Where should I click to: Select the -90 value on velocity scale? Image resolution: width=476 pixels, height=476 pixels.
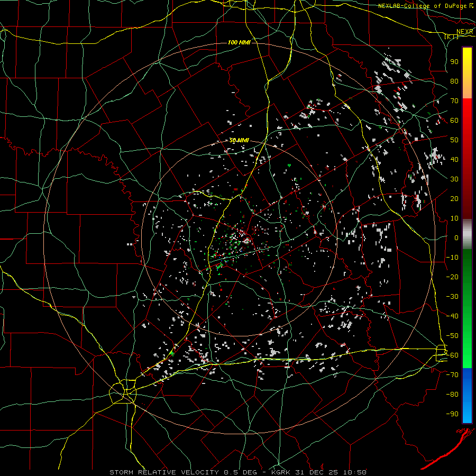[452, 414]
